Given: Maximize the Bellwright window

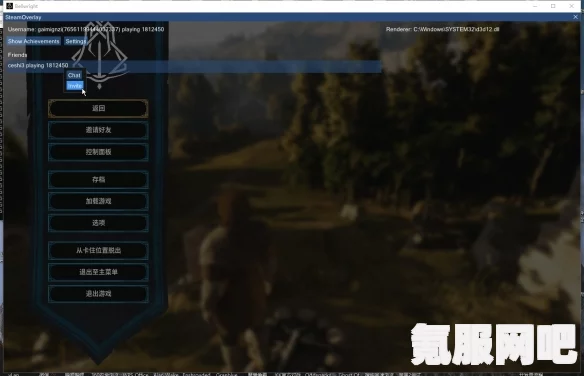Looking at the screenshot, I should click(x=553, y=6).
